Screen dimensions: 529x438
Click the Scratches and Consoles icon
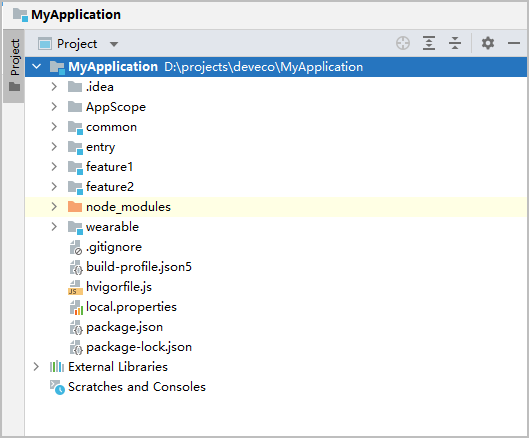tap(57, 387)
